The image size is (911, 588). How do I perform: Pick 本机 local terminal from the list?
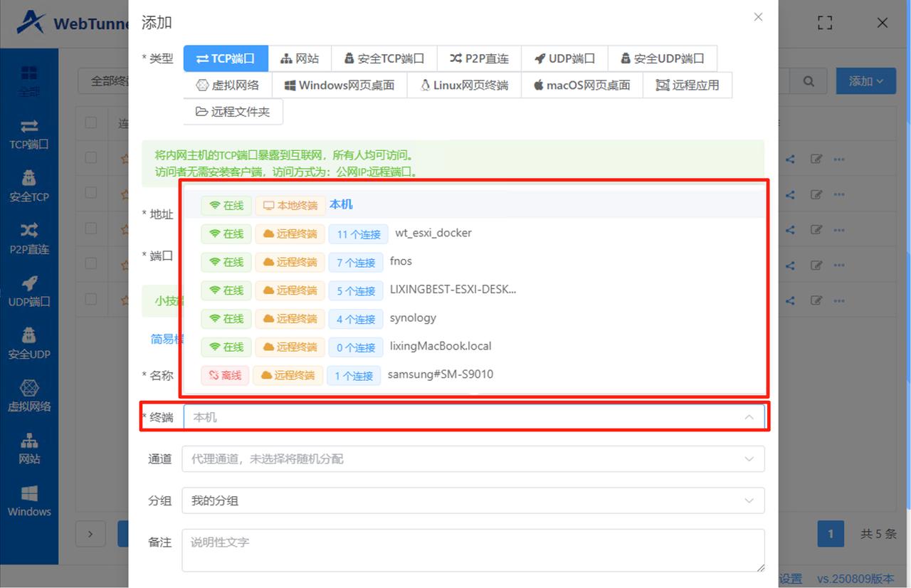[x=475, y=205]
